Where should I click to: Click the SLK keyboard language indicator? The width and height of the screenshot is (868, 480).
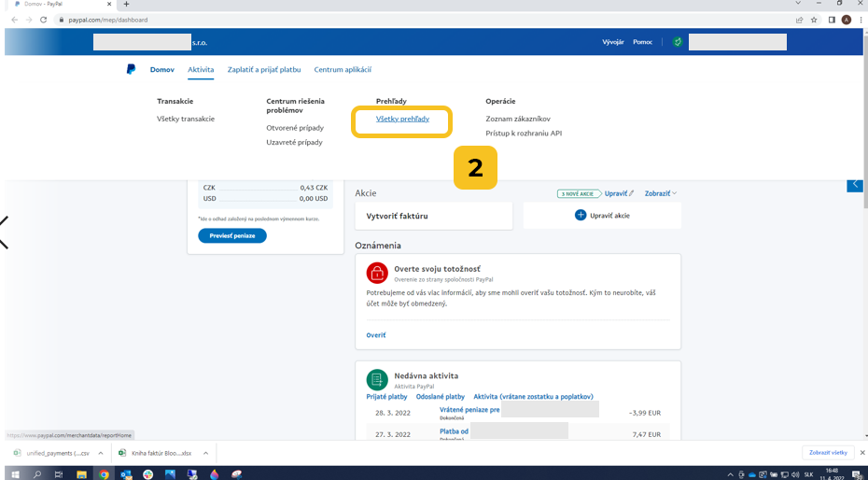[809, 474]
